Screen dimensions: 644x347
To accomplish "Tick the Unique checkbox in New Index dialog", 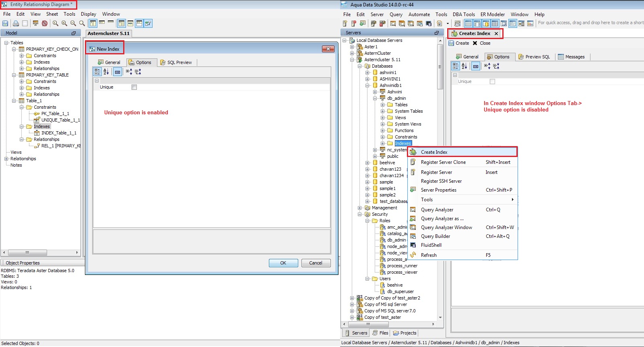I will tap(134, 87).
